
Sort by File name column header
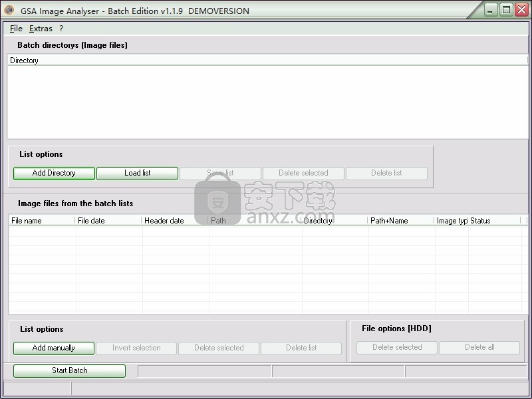click(42, 221)
